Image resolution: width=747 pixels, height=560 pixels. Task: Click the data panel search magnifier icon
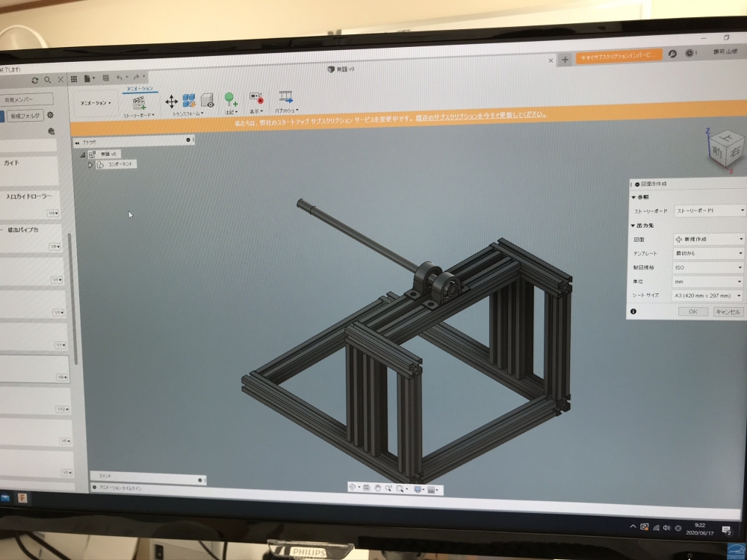48,80
